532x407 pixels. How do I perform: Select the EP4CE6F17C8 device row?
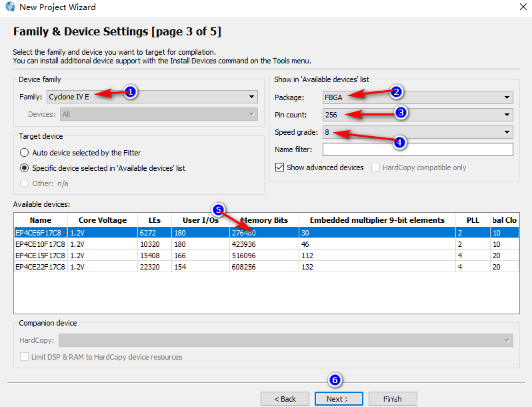[x=40, y=233]
